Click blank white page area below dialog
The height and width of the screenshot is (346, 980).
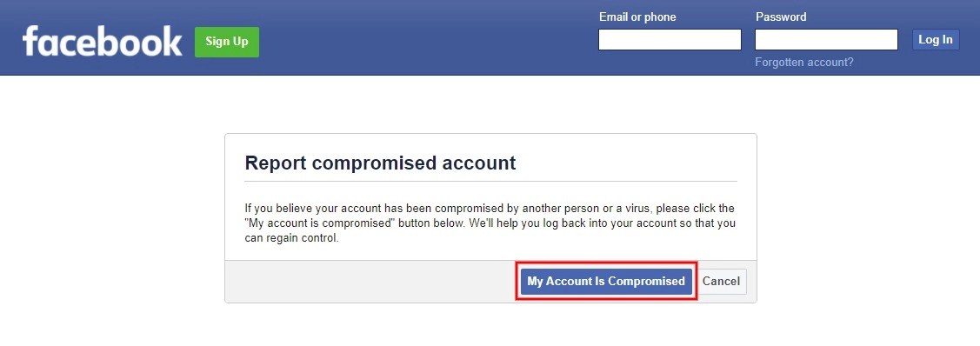pyautogui.click(x=490, y=326)
